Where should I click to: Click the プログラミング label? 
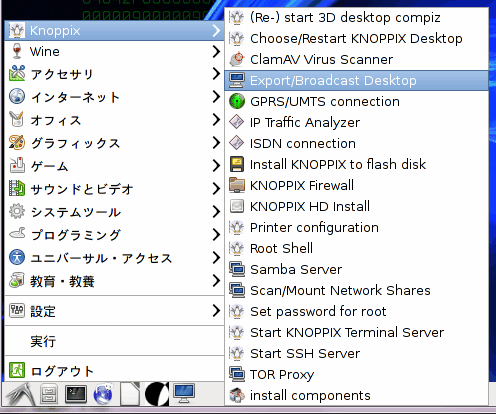coord(75,235)
